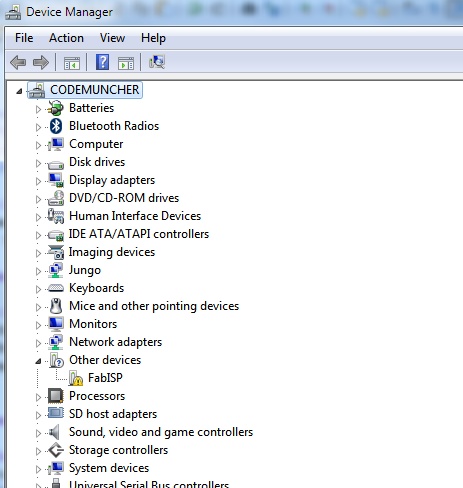Click the Sound controllers speaker icon

[x=54, y=432]
